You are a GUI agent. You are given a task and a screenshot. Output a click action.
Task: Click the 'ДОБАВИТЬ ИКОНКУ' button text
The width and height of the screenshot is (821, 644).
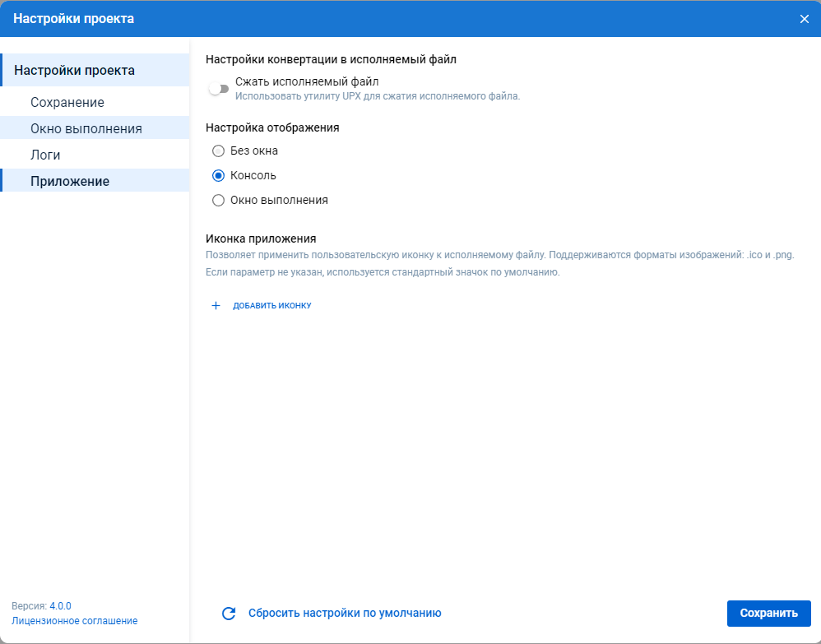pos(272,306)
